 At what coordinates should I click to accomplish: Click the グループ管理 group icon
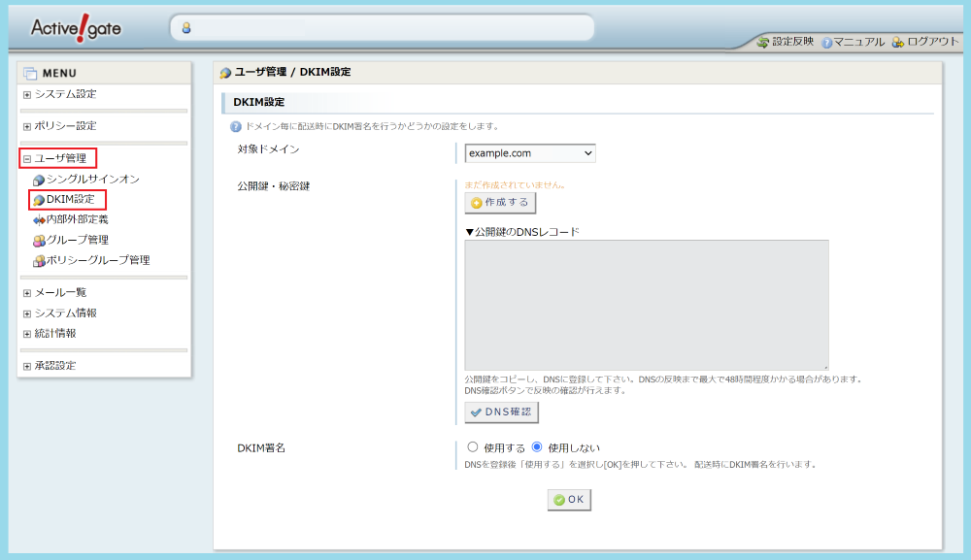coord(37,240)
